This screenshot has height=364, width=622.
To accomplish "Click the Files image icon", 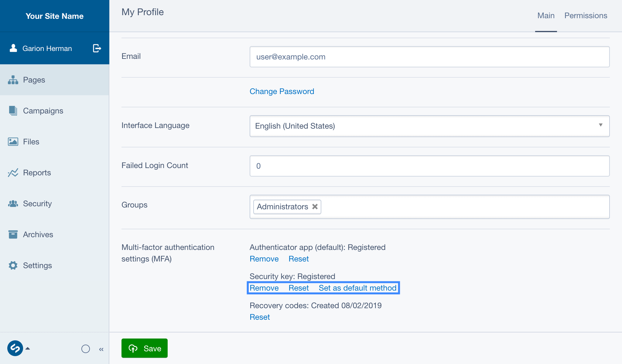I will point(13,142).
